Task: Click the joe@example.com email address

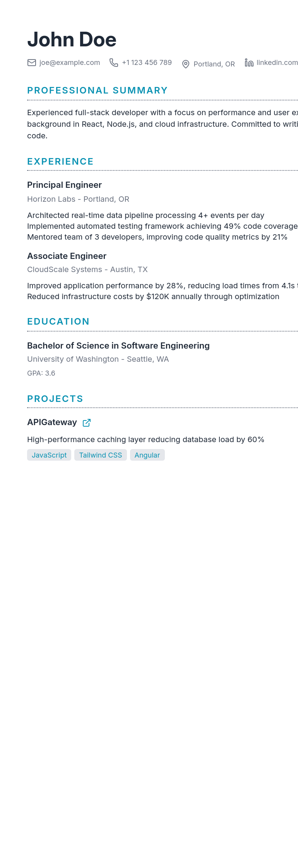Action: click(x=70, y=63)
